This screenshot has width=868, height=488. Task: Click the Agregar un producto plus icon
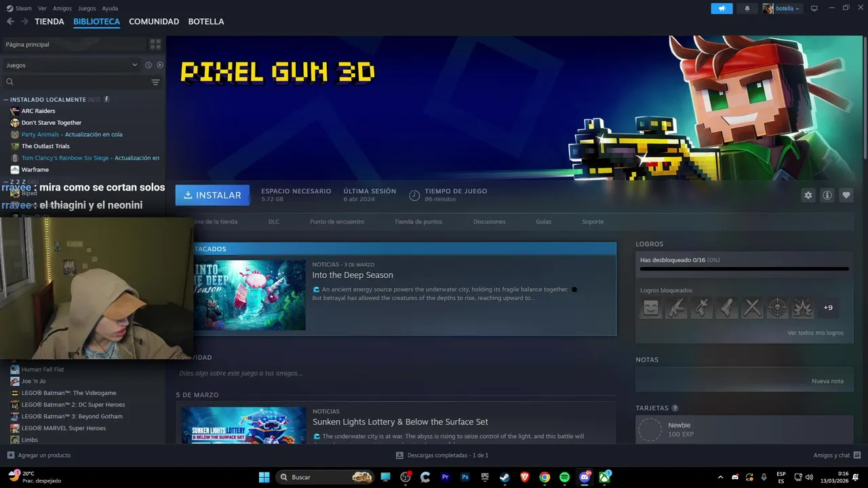[x=10, y=455]
